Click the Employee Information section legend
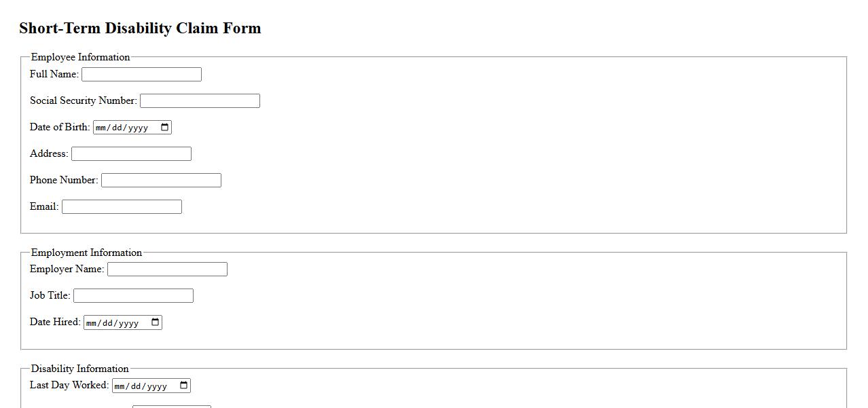868x408 pixels. pyautogui.click(x=80, y=57)
